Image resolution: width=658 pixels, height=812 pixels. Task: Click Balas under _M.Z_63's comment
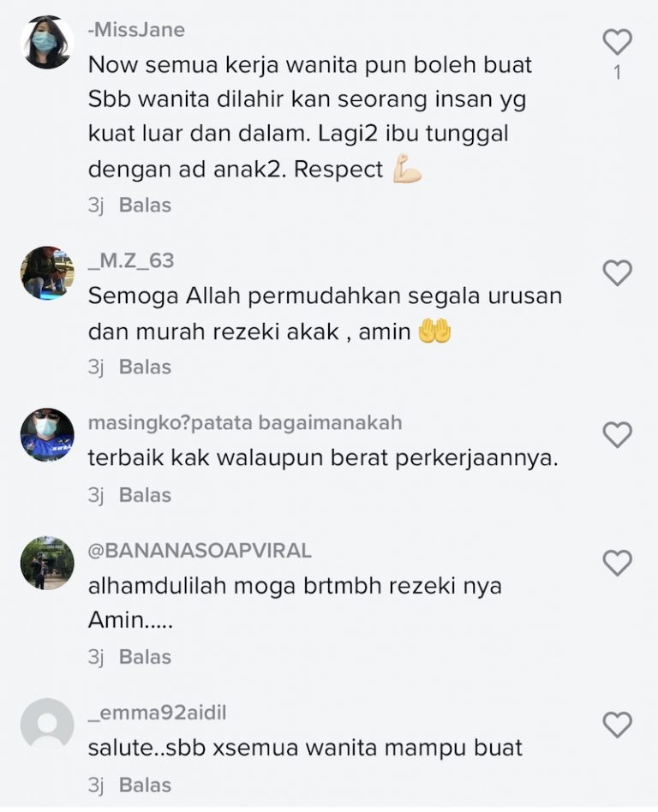tap(145, 367)
